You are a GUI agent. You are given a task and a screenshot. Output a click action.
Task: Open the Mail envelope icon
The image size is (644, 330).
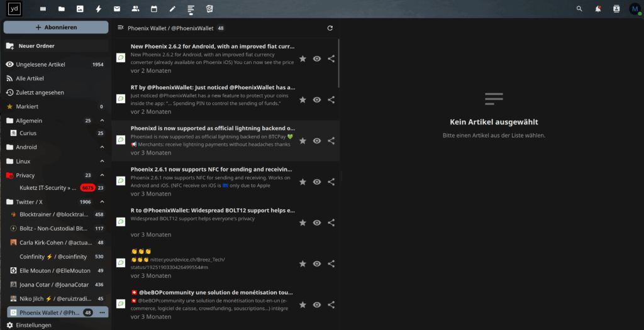[117, 9]
